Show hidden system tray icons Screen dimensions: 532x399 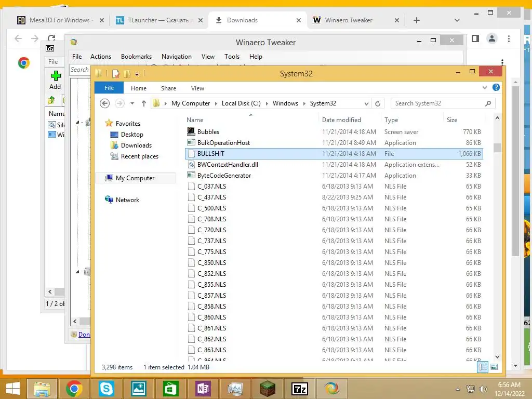pos(458,389)
